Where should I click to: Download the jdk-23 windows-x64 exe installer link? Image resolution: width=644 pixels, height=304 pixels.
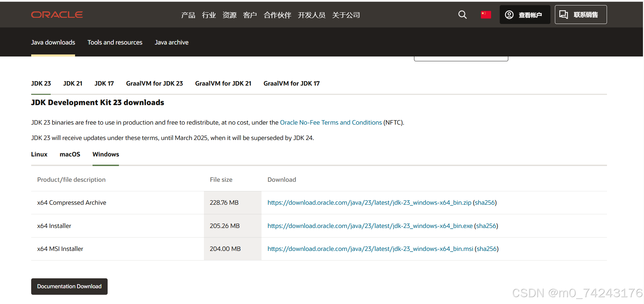370,226
